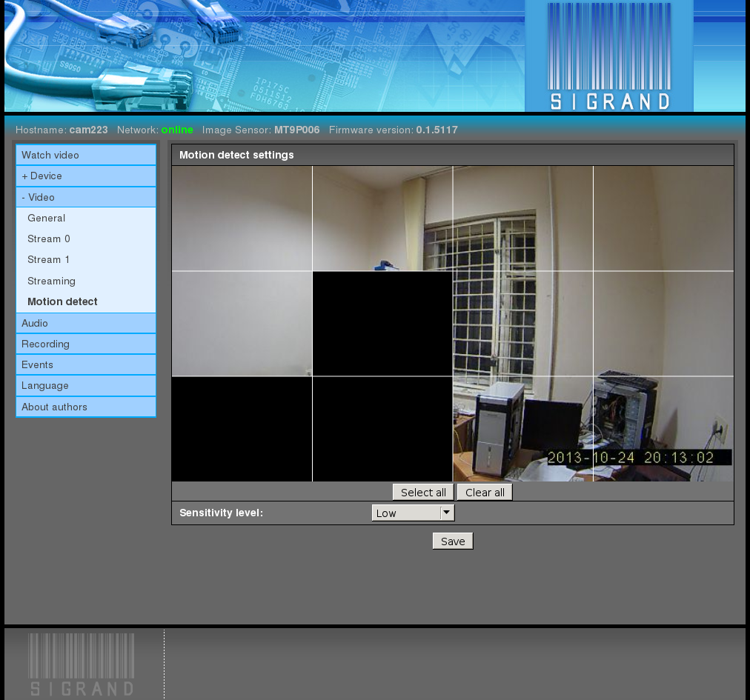The image size is (750, 700).
Task: Toggle the middle-row cell with window bars
Action: pyautogui.click(x=522, y=324)
